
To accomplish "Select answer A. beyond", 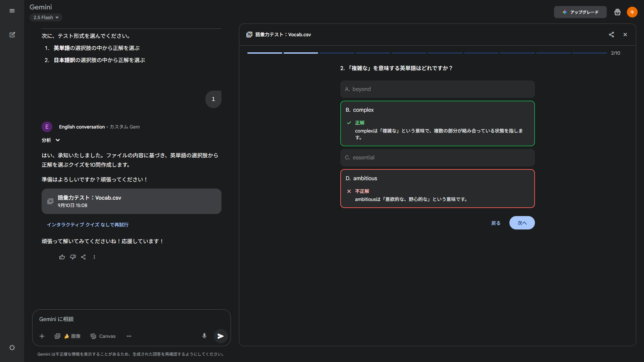I will (437, 89).
